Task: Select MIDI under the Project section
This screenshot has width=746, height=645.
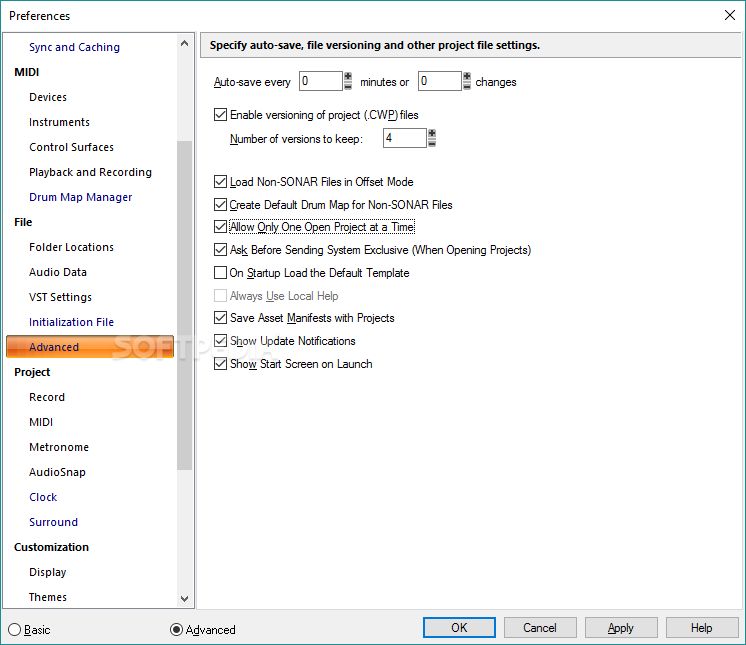Action: (x=41, y=422)
